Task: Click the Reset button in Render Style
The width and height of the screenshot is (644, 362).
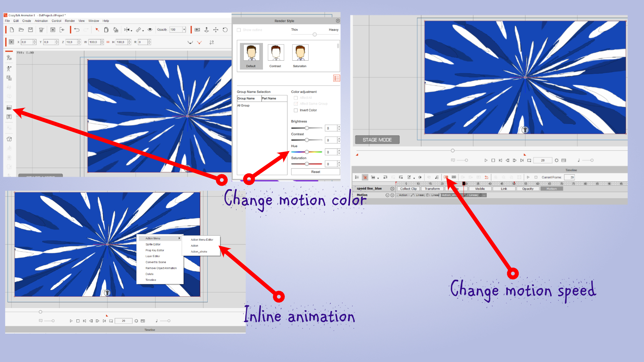Action: click(x=315, y=172)
